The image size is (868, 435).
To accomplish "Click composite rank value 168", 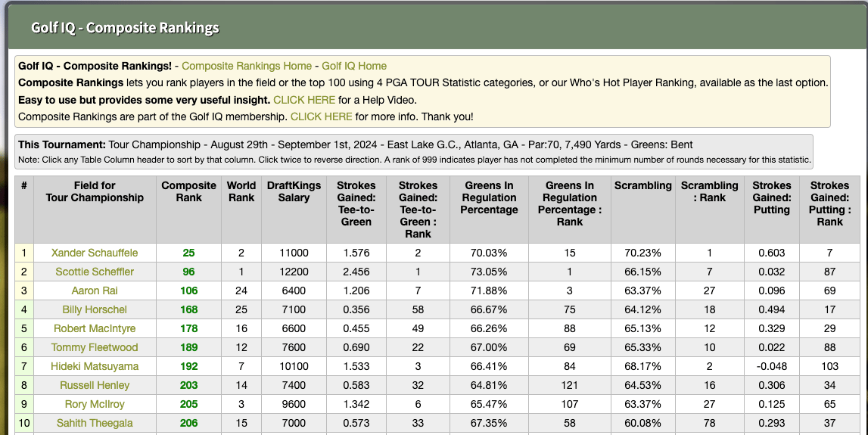I will 188,309.
